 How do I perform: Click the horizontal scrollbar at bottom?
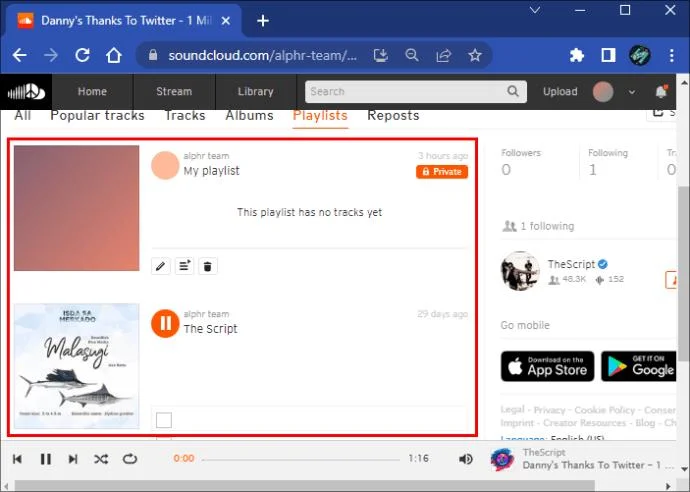click(x=304, y=486)
